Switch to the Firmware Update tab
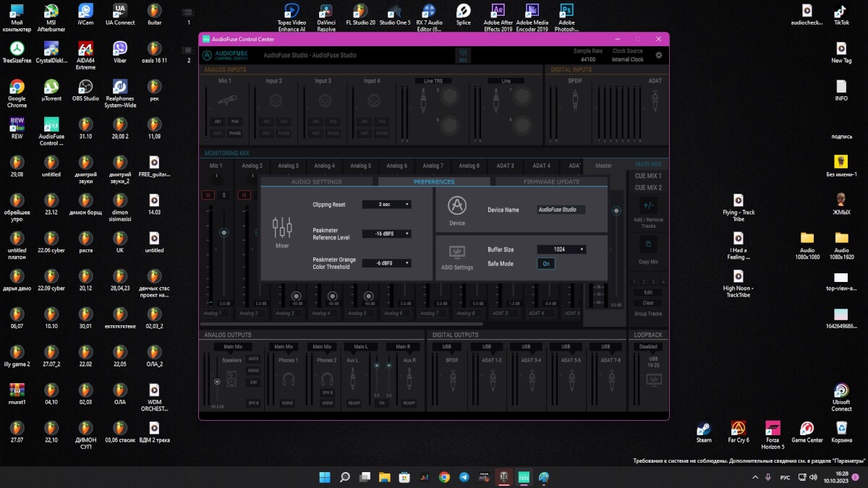The height and width of the screenshot is (488, 868). (x=552, y=182)
